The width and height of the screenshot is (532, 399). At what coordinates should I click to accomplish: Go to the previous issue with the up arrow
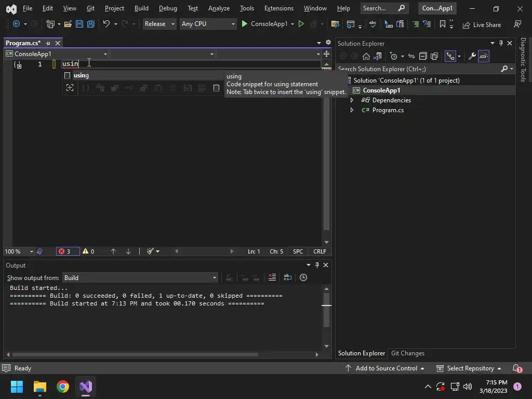pos(113,251)
